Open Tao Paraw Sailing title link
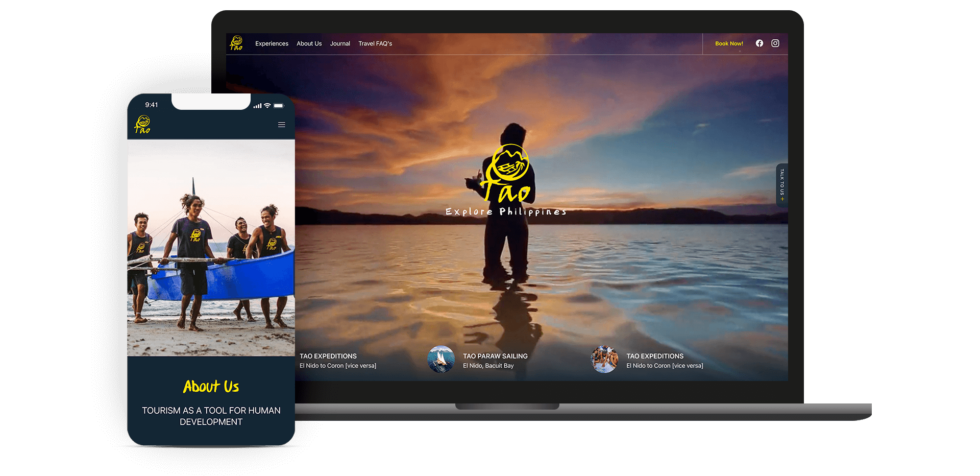The height and width of the screenshot is (476, 980). tap(495, 356)
